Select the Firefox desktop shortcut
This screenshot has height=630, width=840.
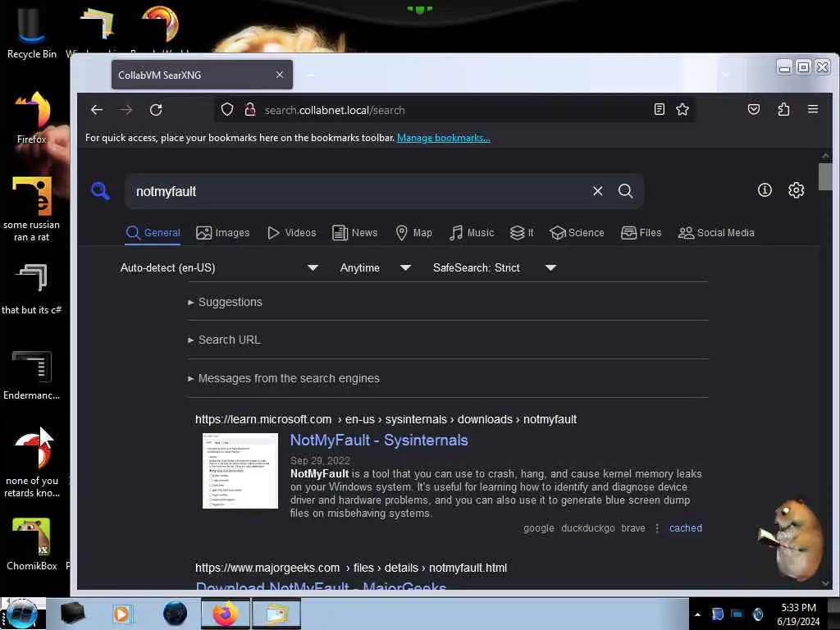[32, 118]
